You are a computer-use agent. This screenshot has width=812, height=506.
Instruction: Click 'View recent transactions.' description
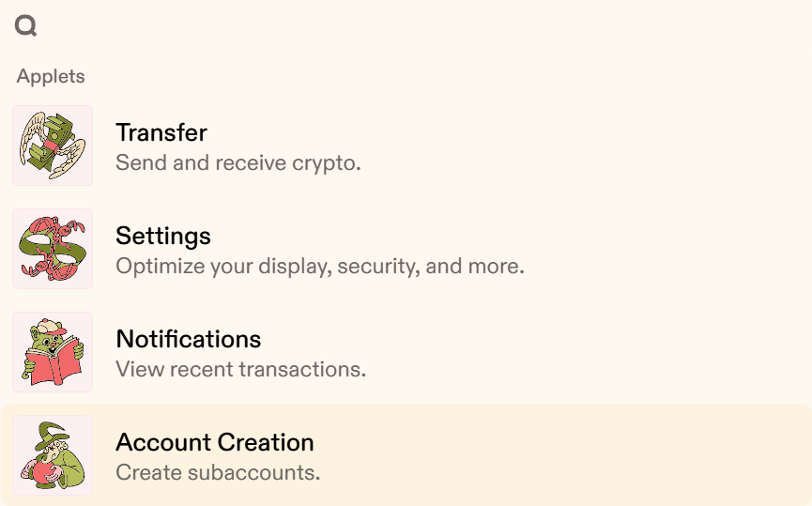[241, 369]
